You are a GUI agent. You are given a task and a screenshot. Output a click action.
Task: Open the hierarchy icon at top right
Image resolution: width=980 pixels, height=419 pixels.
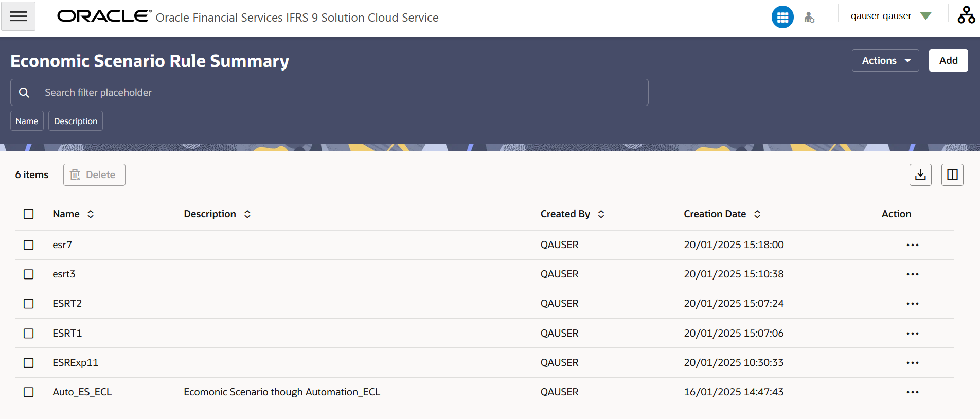(966, 15)
